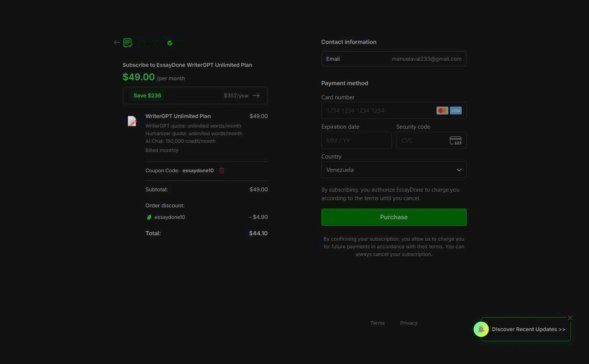This screenshot has width=589, height=364.
Task: Remove coupon with the red trash icon
Action: pyautogui.click(x=222, y=170)
